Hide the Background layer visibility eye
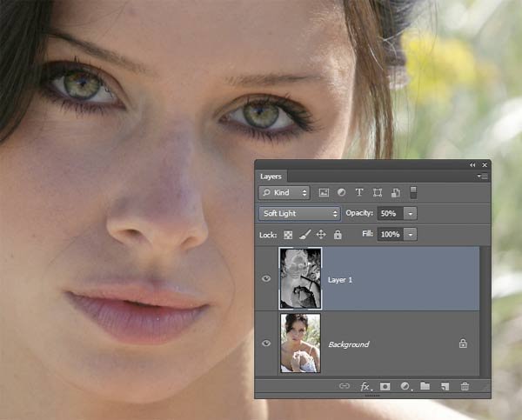The image size is (522, 420). (x=266, y=343)
